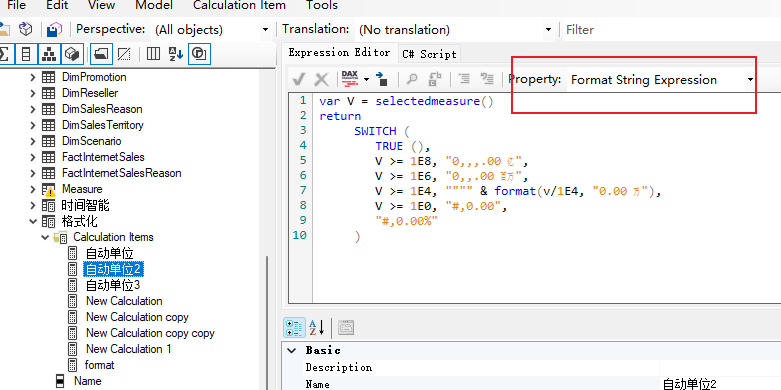Open the Edit menu
781x390 pixels.
[57, 5]
